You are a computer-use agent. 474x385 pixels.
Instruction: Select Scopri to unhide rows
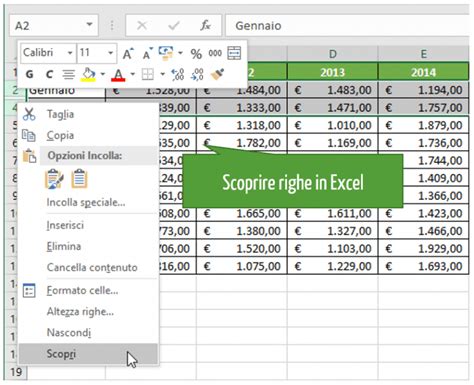[x=88, y=354]
